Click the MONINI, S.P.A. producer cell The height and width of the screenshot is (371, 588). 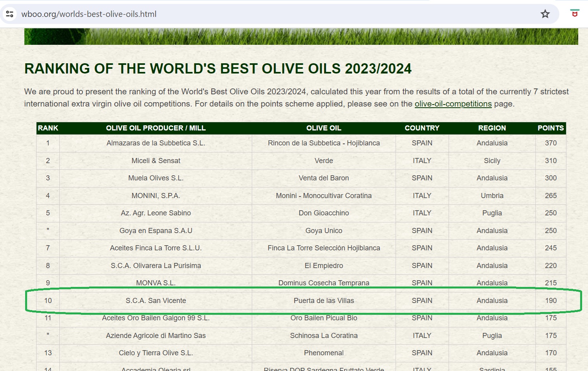pos(156,196)
